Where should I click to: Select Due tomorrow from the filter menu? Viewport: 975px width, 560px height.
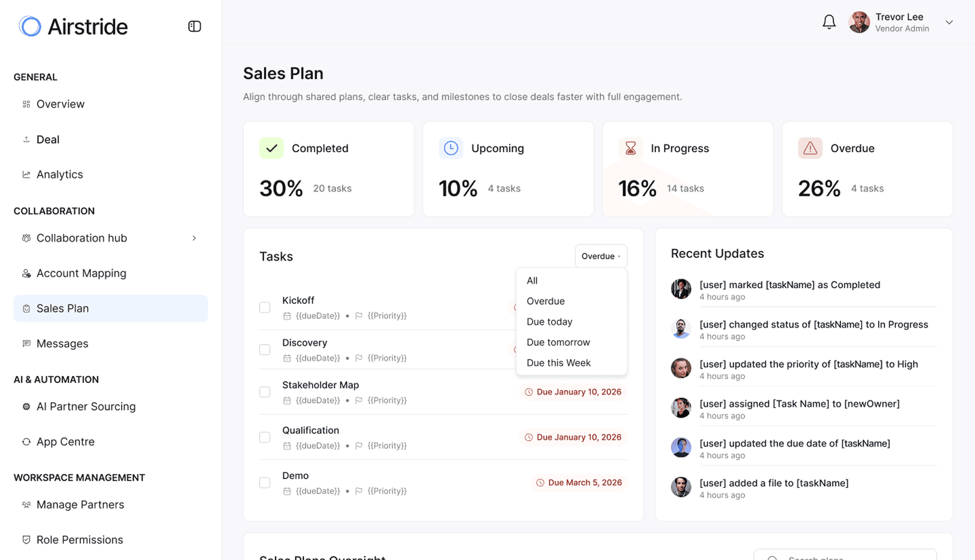click(x=558, y=342)
